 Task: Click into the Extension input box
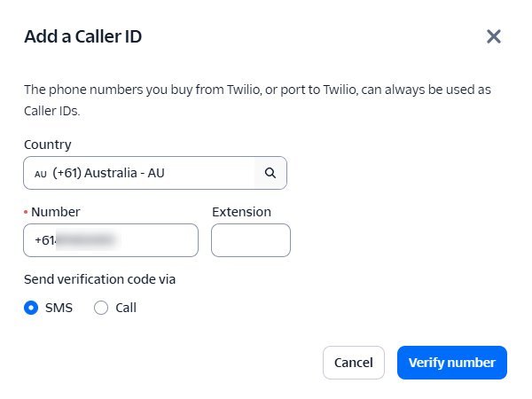250,240
